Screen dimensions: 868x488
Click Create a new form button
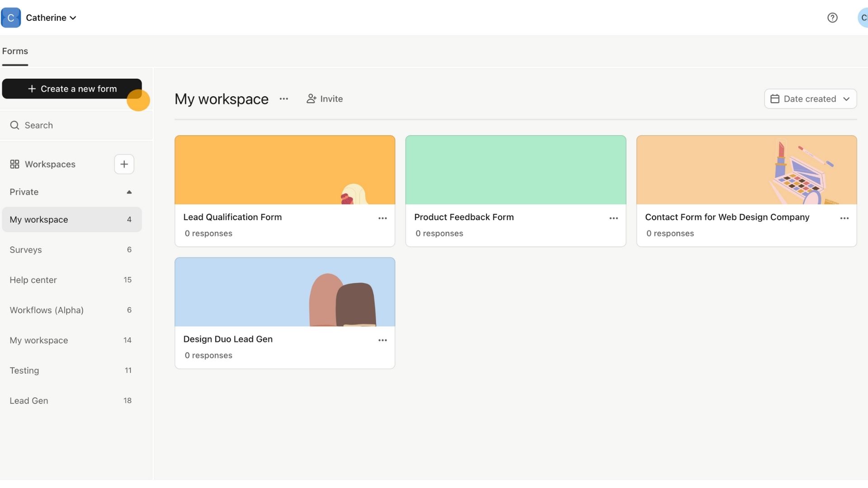(72, 89)
